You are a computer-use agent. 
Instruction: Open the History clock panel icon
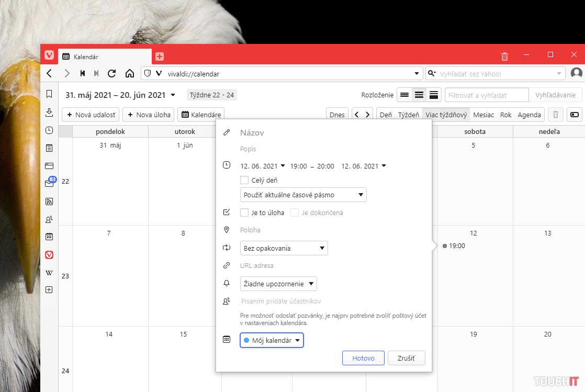click(x=49, y=130)
